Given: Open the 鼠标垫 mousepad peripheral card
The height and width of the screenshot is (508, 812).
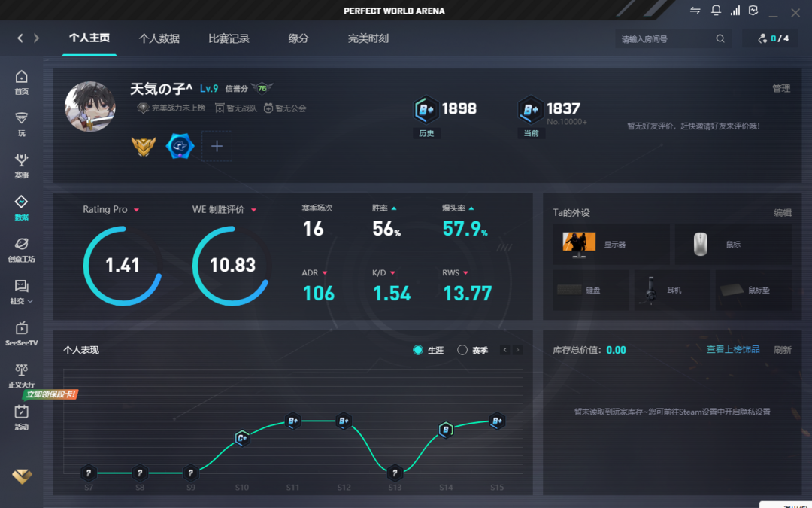Looking at the screenshot, I should pos(753,291).
